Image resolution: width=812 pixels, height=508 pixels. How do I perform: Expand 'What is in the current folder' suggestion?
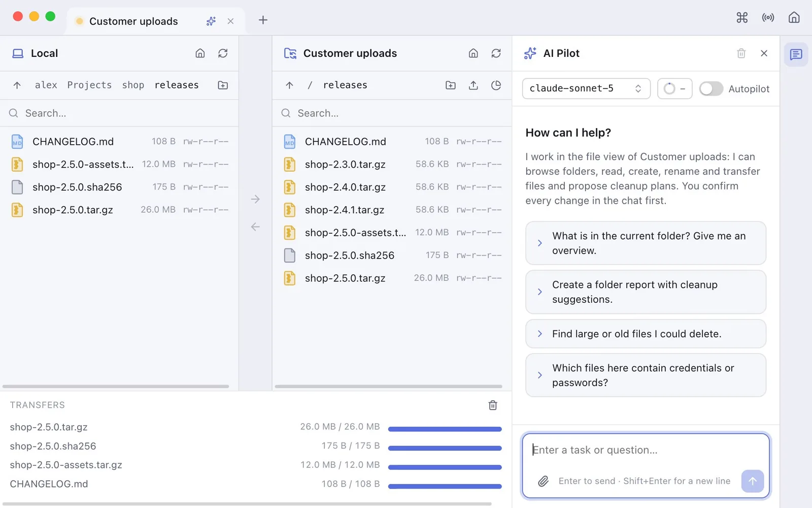click(x=646, y=243)
